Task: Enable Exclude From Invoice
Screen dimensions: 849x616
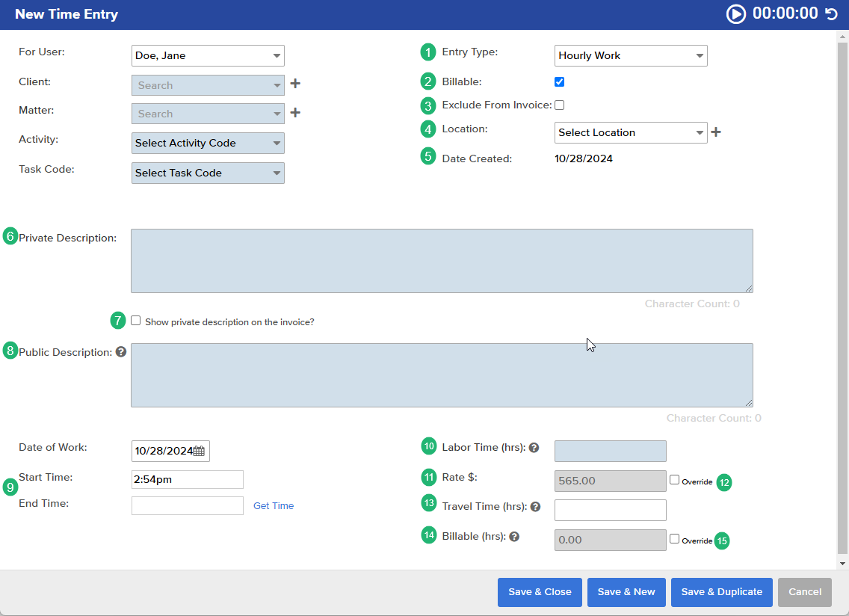Action: pyautogui.click(x=559, y=105)
